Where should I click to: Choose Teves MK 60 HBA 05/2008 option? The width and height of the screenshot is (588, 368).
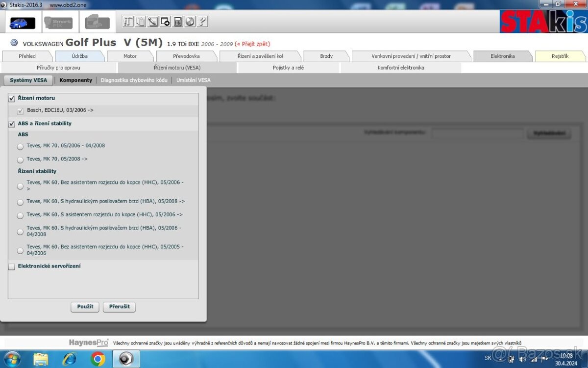click(20, 202)
